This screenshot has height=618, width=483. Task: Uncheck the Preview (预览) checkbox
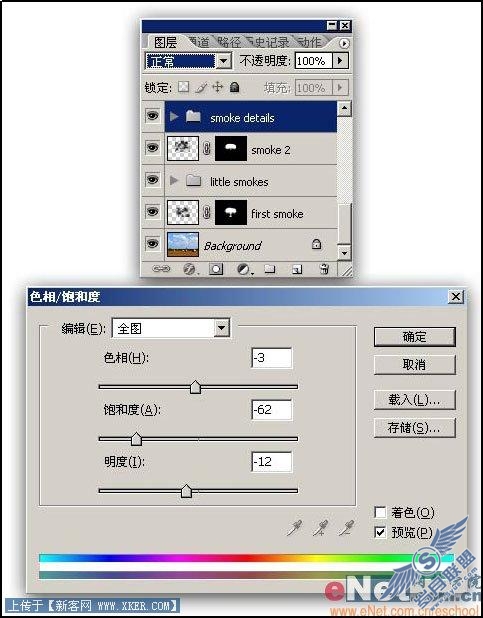pos(380,532)
